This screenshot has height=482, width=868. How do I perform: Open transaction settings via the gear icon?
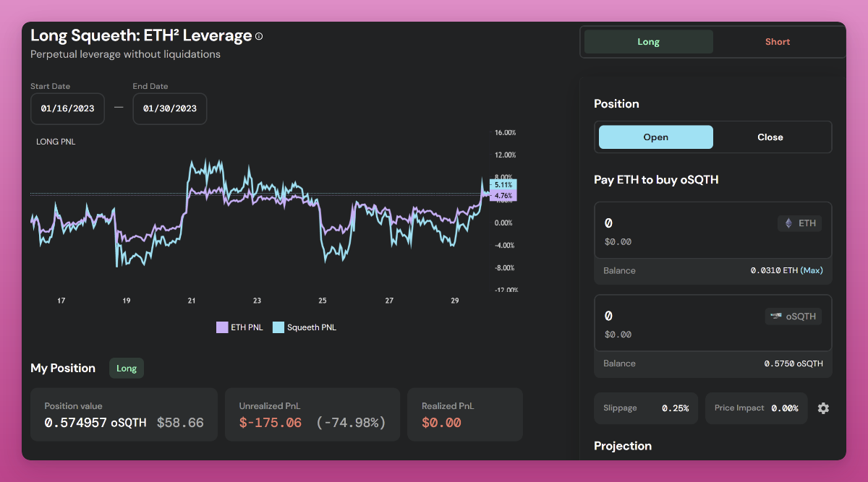click(823, 408)
